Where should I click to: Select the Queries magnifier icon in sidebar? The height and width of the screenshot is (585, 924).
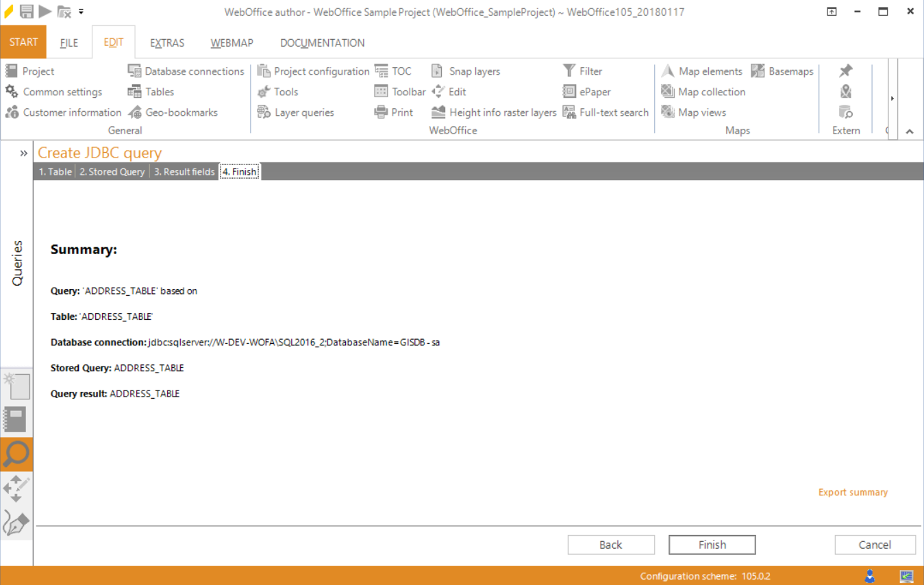16,454
